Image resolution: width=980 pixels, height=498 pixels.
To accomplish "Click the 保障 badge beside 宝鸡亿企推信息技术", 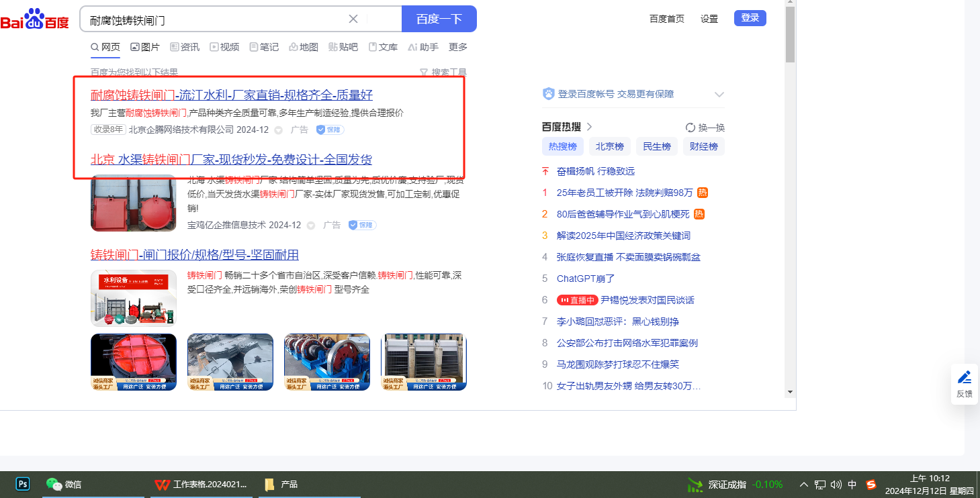I will coord(362,225).
